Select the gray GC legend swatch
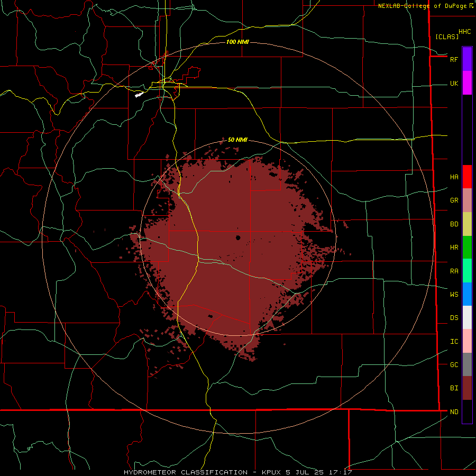 [467, 364]
